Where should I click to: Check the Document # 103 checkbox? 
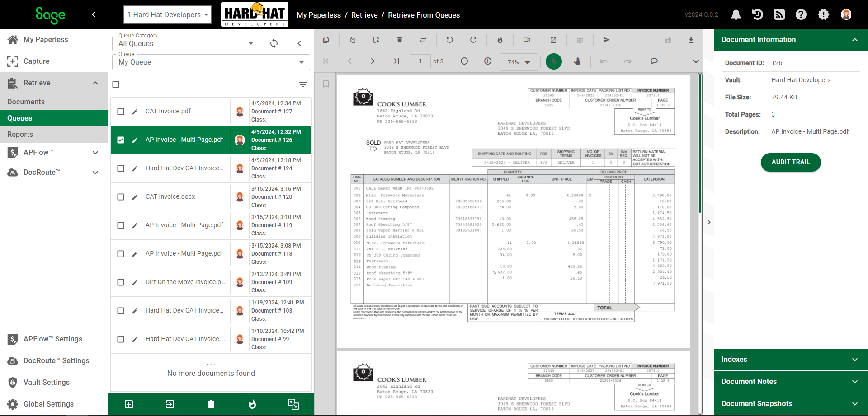coord(121,311)
